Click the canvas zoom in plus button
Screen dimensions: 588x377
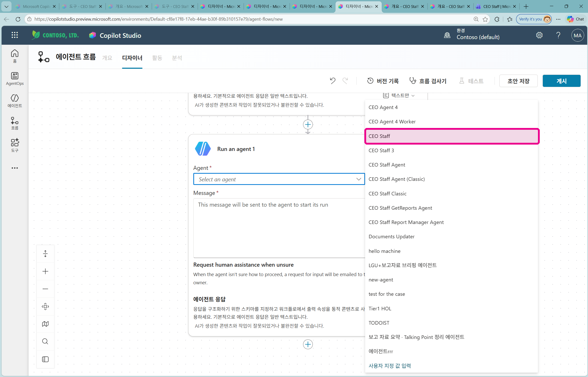pyautogui.click(x=45, y=271)
